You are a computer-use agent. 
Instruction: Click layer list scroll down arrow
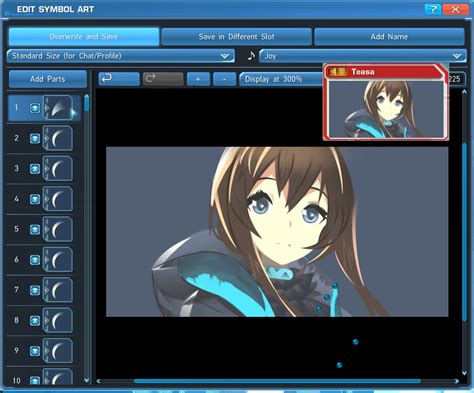click(87, 380)
